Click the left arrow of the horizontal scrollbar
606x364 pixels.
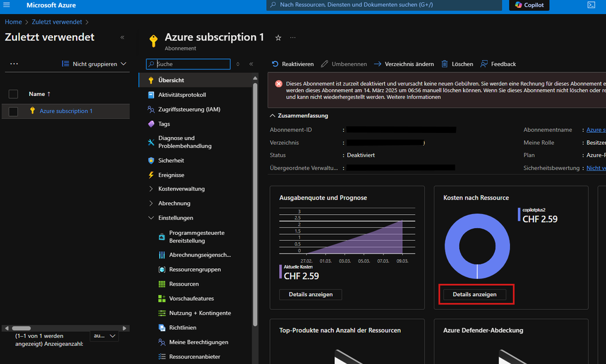click(x=6, y=328)
